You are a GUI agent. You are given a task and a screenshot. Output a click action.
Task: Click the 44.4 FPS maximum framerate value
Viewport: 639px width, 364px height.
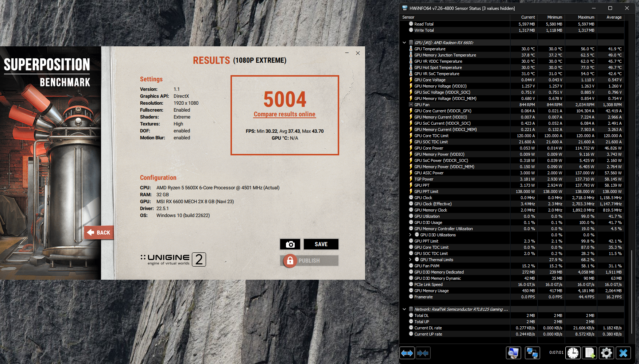(586, 297)
